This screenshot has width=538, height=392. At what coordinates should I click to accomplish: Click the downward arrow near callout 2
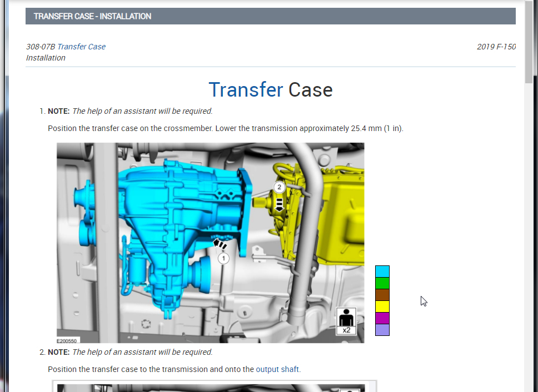280,204
